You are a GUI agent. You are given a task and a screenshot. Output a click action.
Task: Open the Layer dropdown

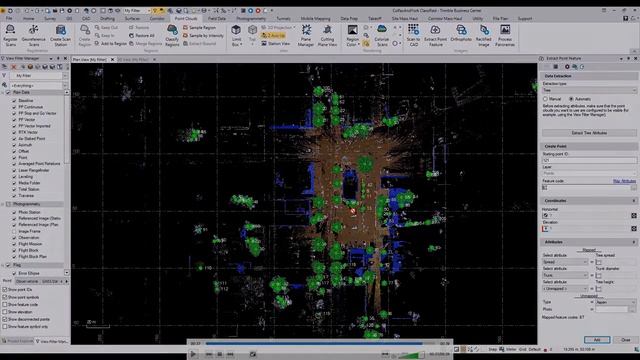click(589, 173)
